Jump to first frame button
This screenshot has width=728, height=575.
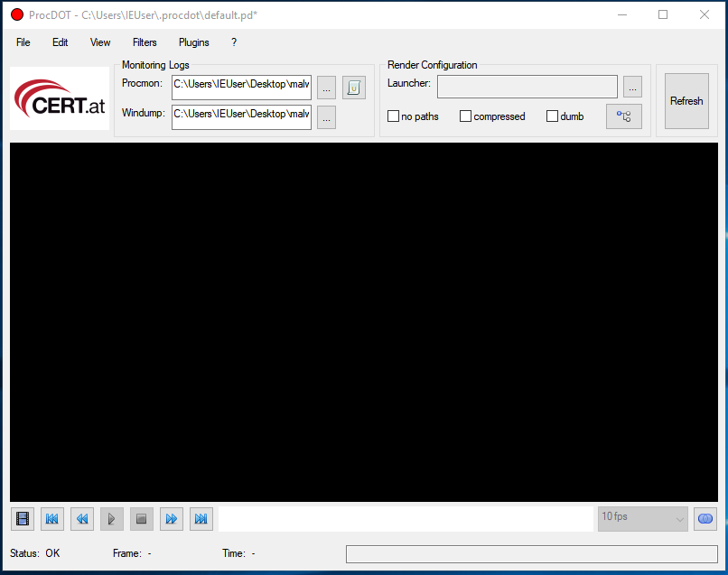pyautogui.click(x=52, y=518)
